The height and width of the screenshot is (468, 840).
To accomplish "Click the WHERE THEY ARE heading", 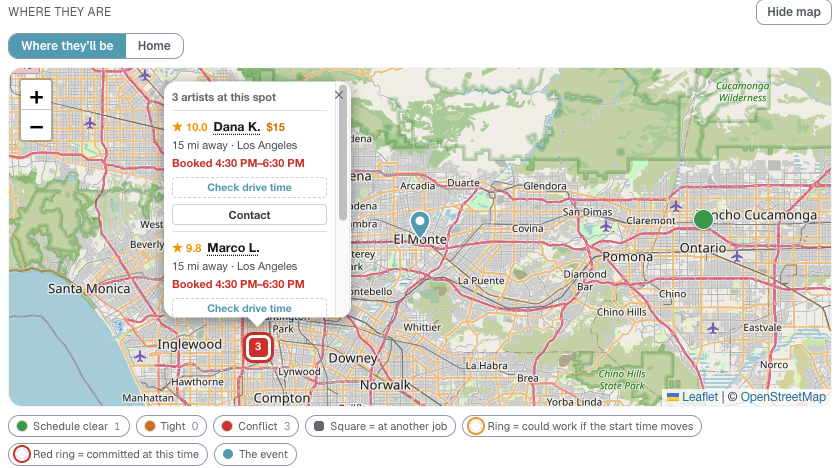I will [x=59, y=12].
